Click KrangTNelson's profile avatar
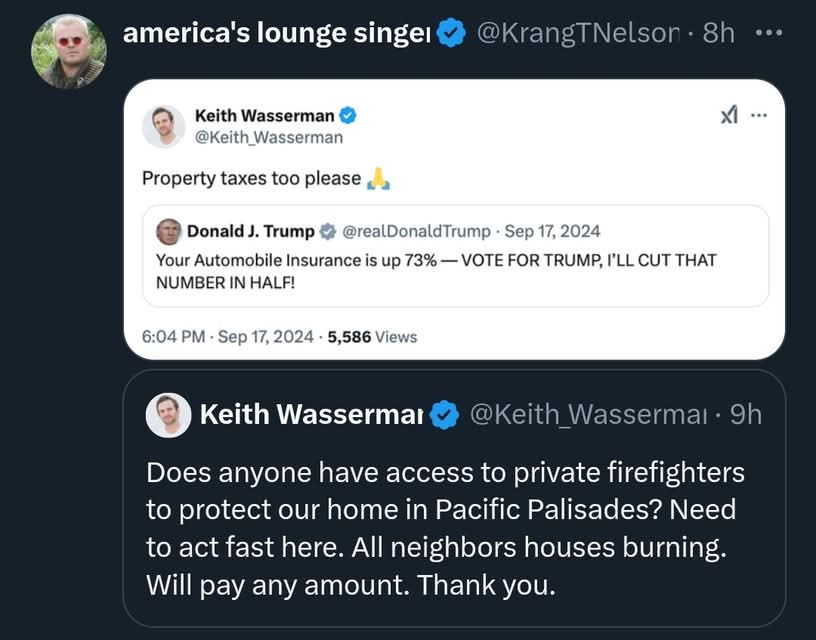 coord(69,52)
